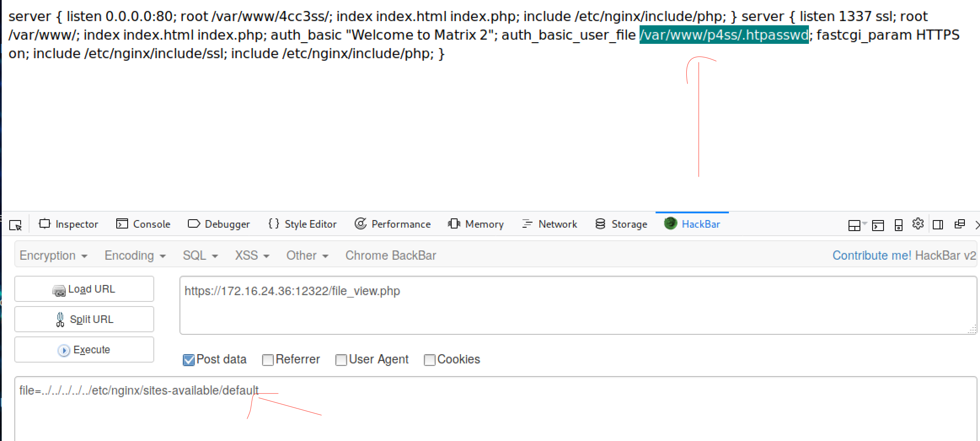Enable Responsive Design Mode

click(x=899, y=225)
